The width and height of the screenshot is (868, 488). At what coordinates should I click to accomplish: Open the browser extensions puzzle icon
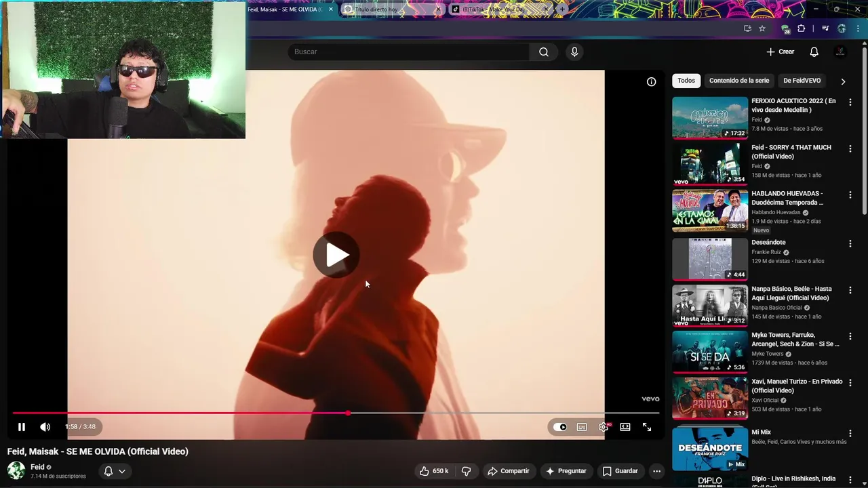point(802,28)
